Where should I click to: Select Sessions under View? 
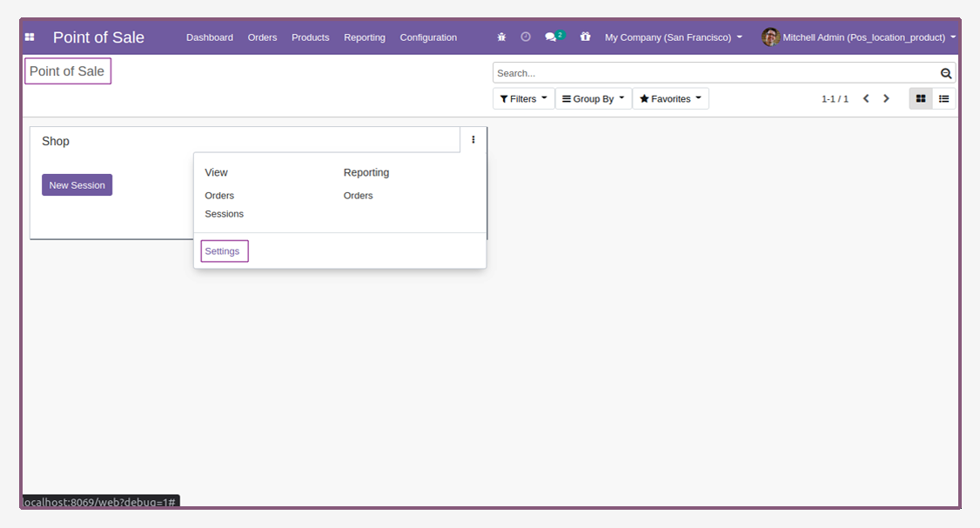click(x=225, y=214)
